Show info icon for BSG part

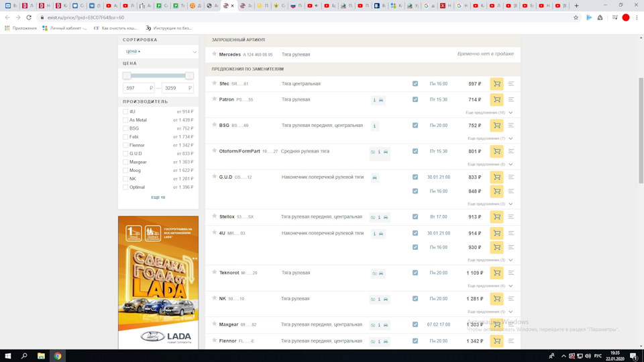374,126
